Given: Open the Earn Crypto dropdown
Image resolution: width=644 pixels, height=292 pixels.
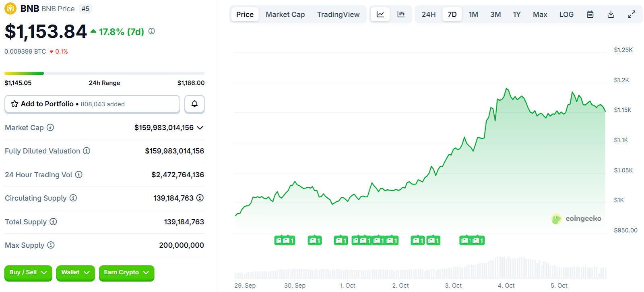Looking at the screenshot, I should point(126,273).
